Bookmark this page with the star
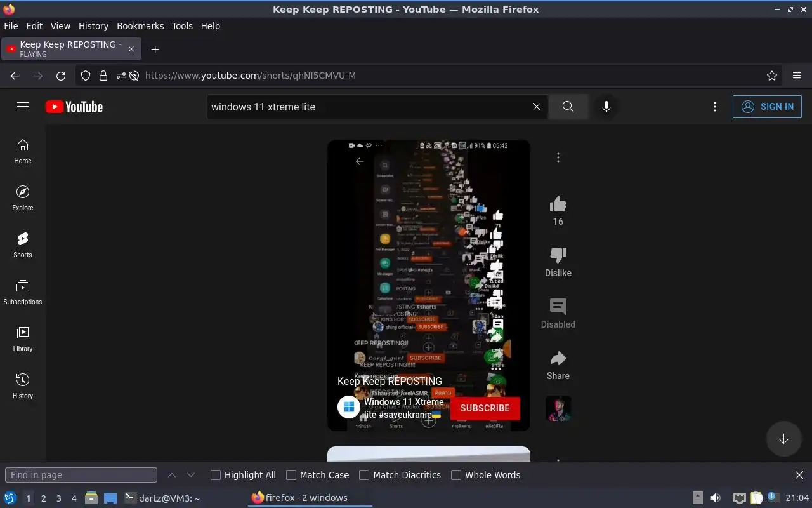Screen dimensions: 812x508 (x=772, y=76)
